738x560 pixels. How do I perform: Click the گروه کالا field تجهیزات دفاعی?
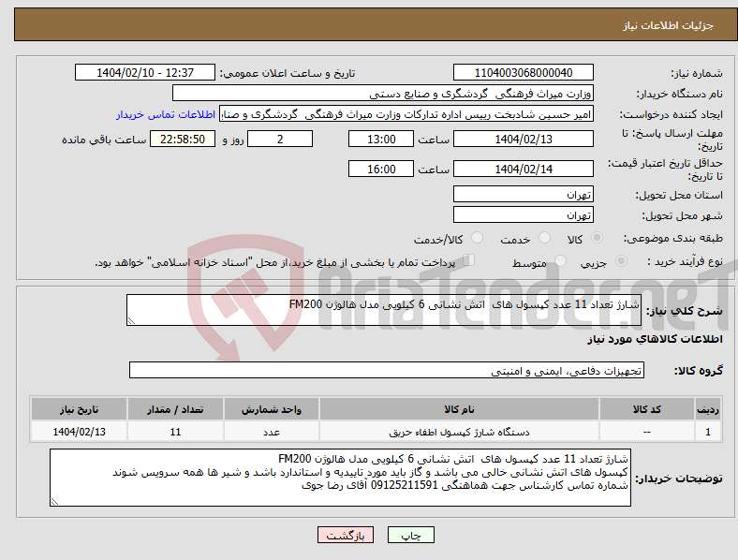tap(387, 370)
